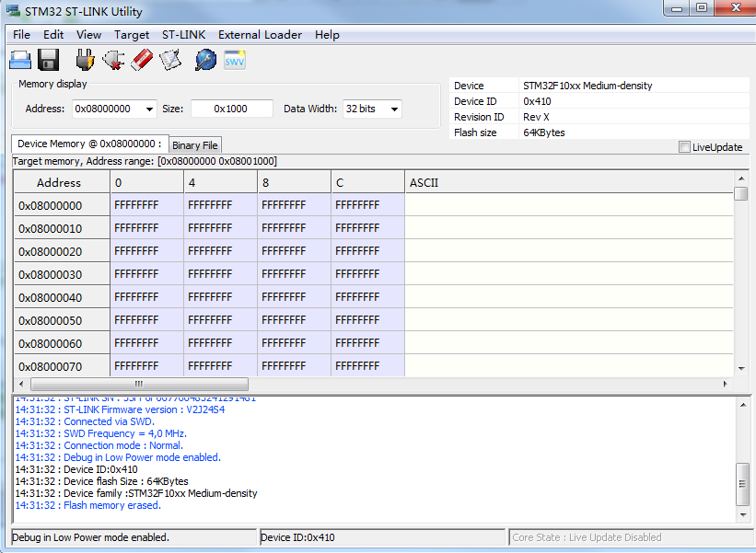Viewport: 756px width, 553px height.
Task: Open the Target menu
Action: 131,35
